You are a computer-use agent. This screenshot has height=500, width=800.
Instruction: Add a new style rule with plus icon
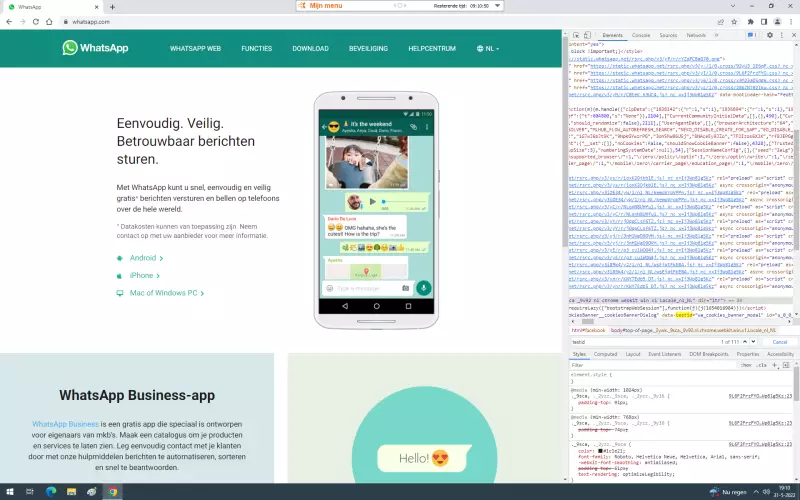tap(774, 365)
